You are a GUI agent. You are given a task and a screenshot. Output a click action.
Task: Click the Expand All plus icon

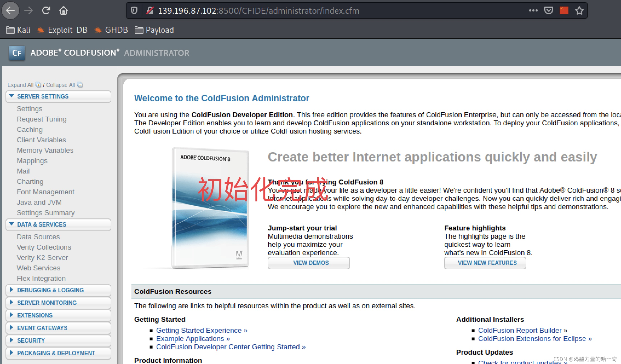(38, 85)
